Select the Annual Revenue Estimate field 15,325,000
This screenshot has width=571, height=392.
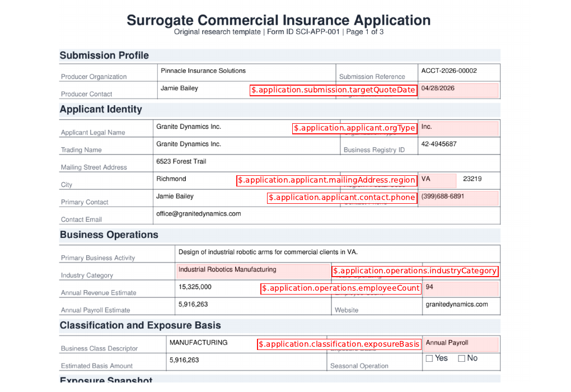pyautogui.click(x=253, y=289)
